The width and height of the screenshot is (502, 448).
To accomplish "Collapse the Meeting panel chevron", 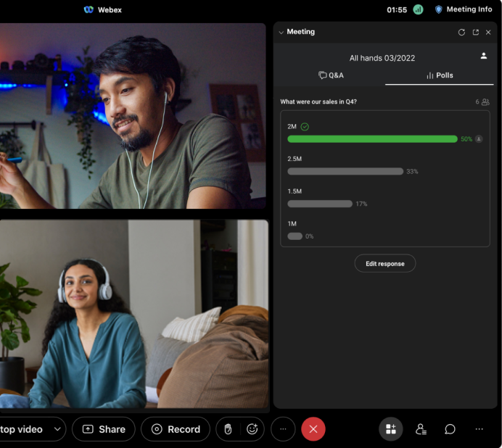I will (x=281, y=33).
